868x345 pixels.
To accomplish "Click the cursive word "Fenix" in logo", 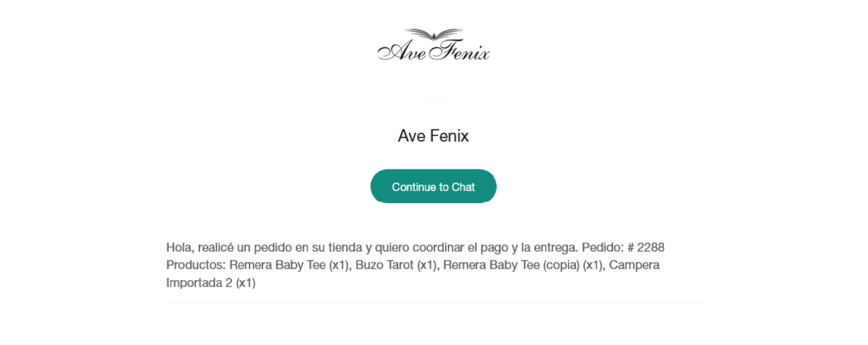I will pos(460,51).
